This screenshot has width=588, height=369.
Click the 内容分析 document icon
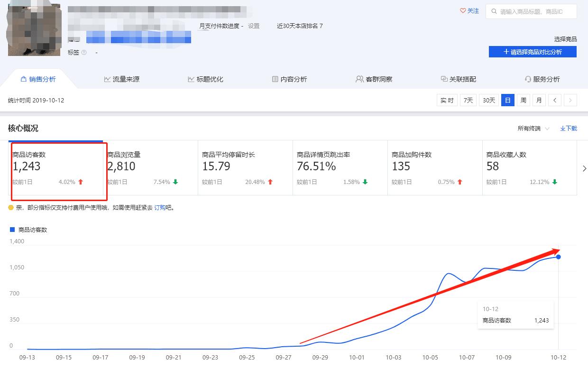[275, 79]
